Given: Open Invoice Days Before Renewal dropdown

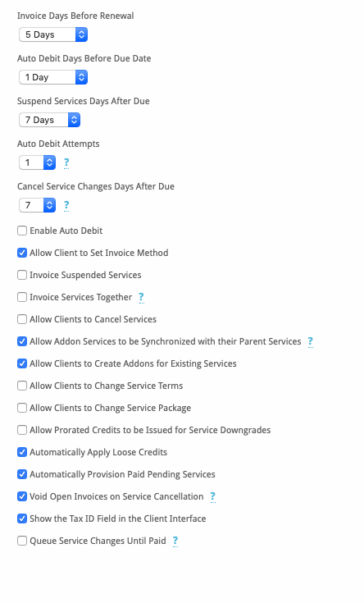Looking at the screenshot, I should (x=53, y=34).
